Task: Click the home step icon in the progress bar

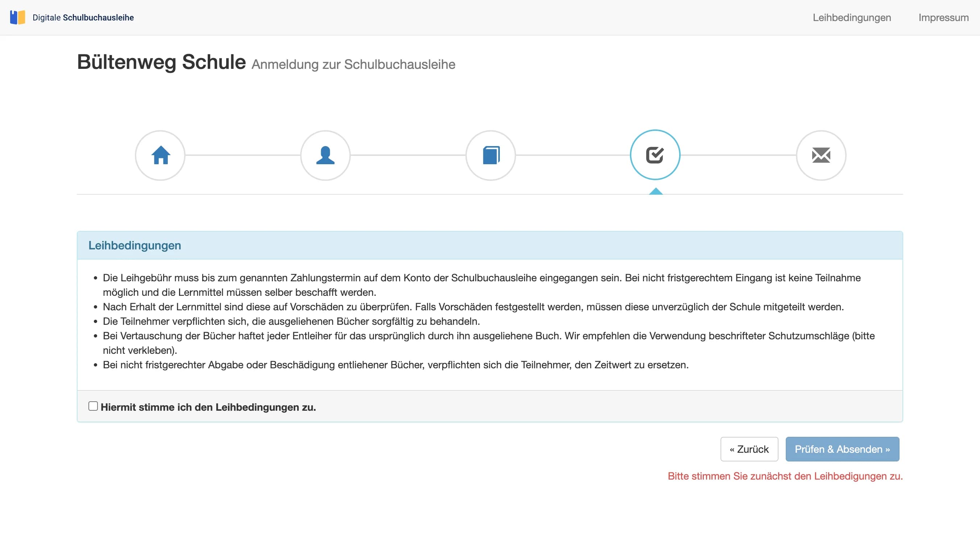Action: click(x=160, y=155)
